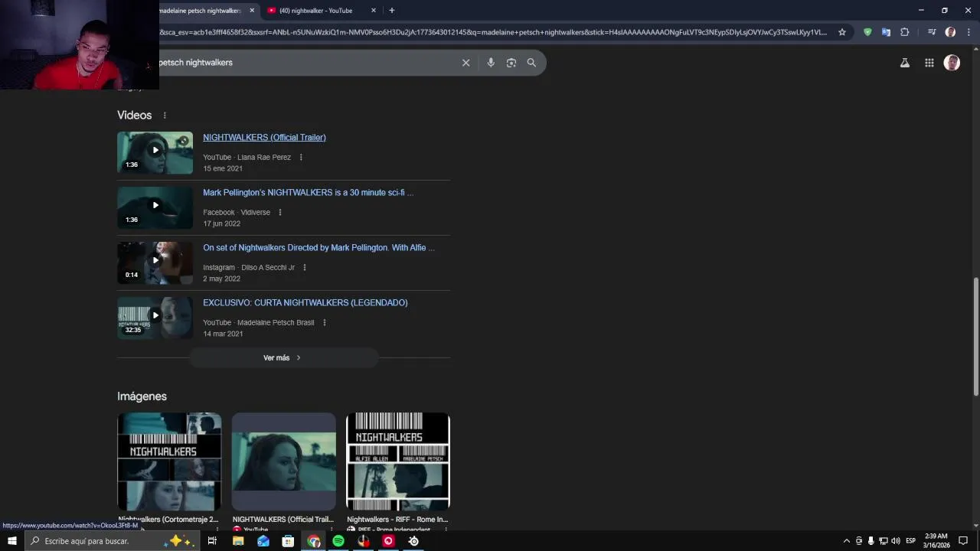Open the Google apps grid
Viewport: 980px width, 551px height.
929,63
